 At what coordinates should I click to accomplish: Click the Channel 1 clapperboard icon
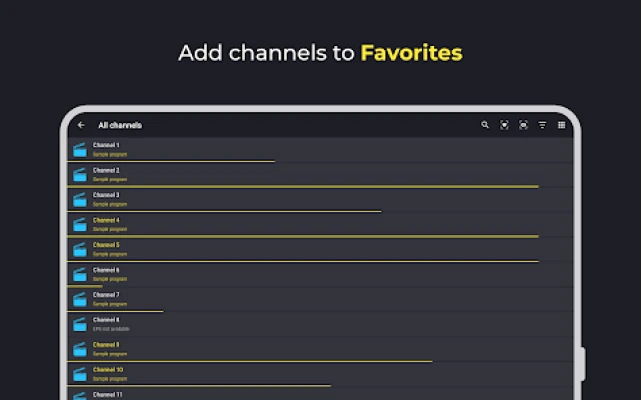pyautogui.click(x=80, y=150)
